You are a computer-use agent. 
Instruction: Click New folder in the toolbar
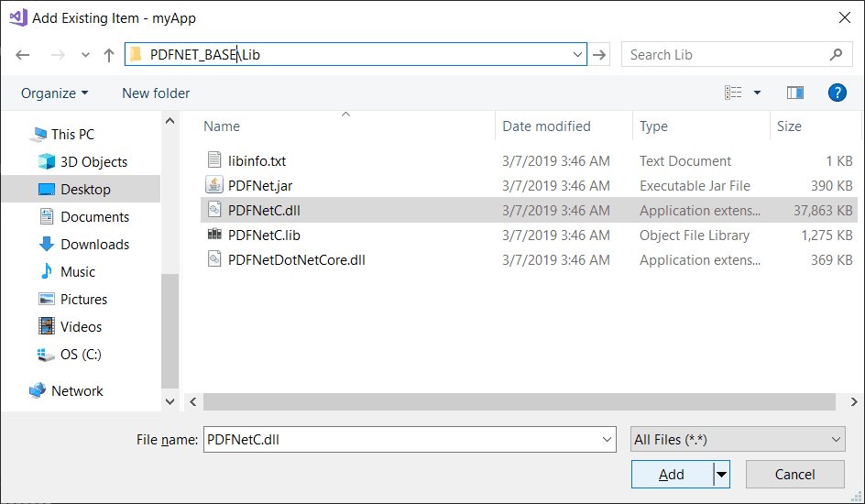click(156, 93)
